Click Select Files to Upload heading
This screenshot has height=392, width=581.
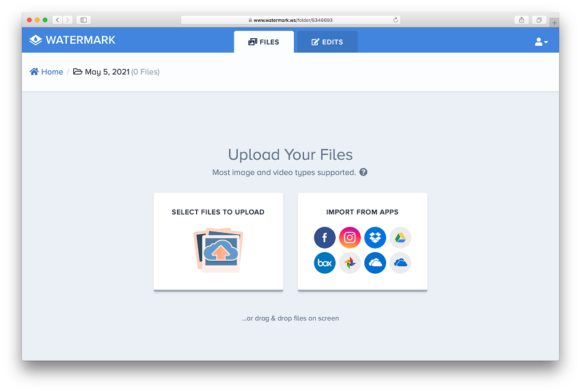click(x=218, y=212)
